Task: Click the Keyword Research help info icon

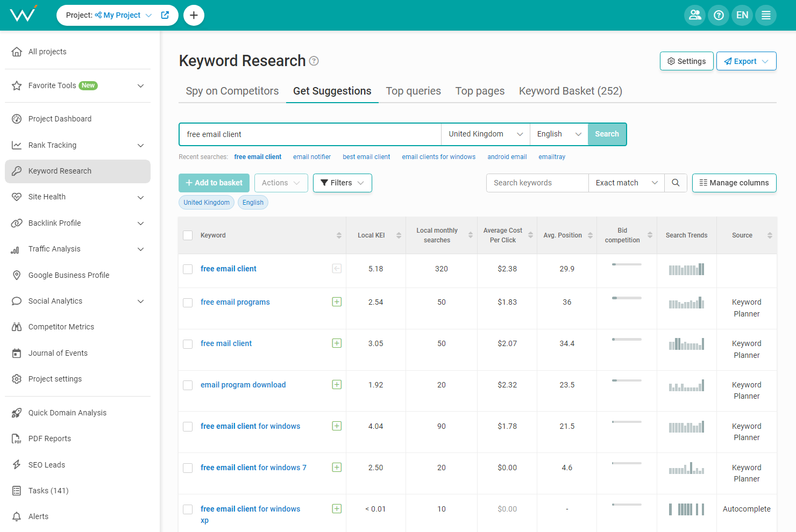Action: click(314, 61)
